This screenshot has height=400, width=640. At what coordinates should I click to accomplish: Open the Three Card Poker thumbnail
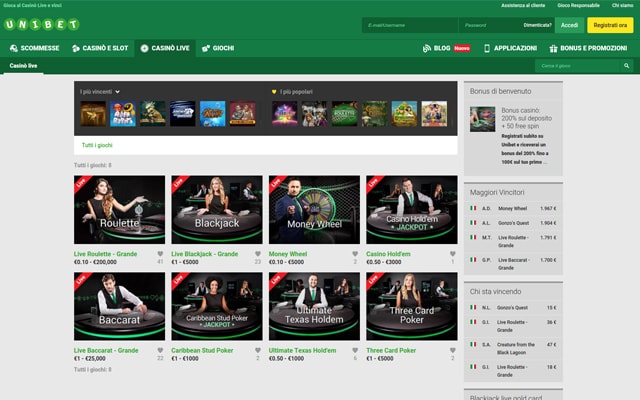[412, 306]
